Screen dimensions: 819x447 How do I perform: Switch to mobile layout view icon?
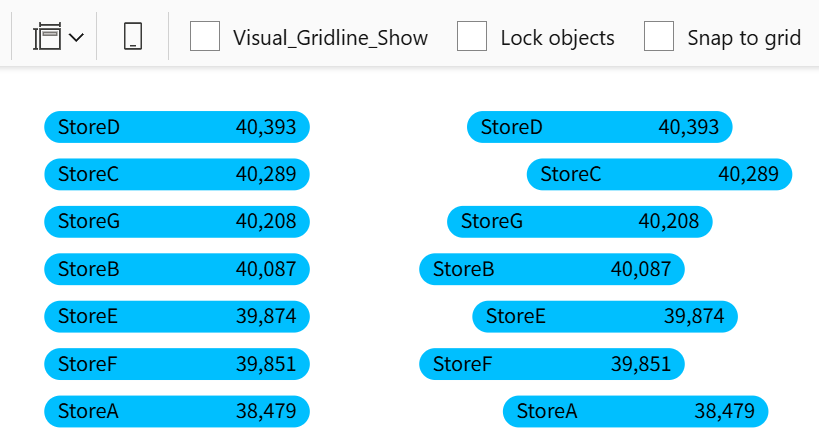(133, 37)
